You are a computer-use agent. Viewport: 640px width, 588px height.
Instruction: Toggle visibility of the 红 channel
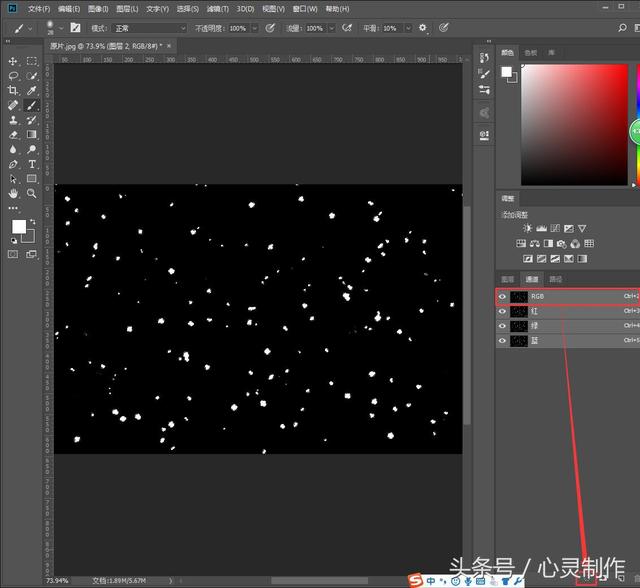[503, 311]
